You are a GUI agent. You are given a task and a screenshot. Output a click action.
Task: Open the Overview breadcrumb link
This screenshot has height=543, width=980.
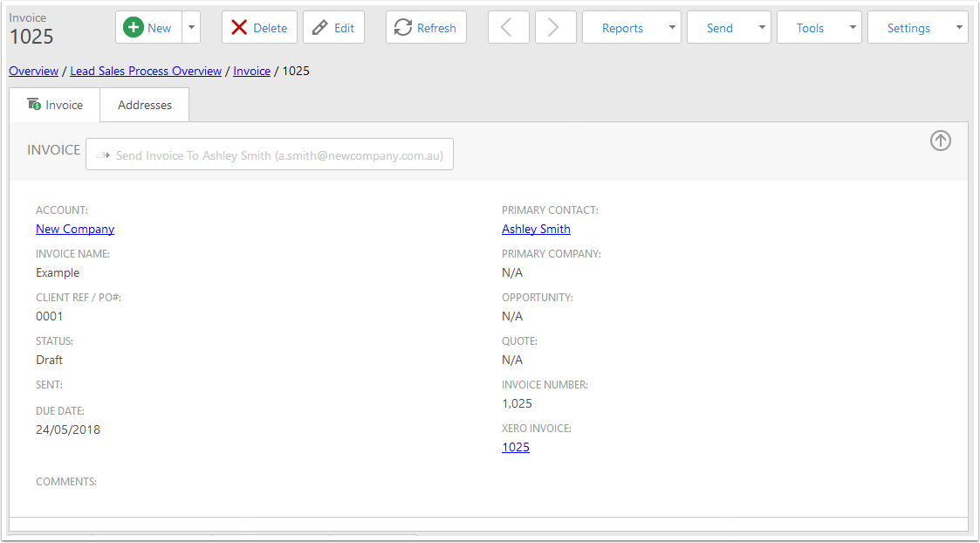point(34,72)
